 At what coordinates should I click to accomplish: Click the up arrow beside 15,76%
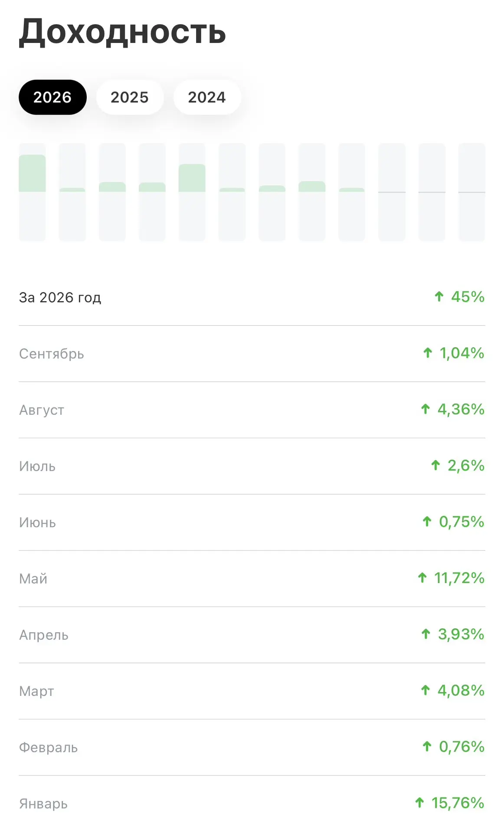pos(419,803)
